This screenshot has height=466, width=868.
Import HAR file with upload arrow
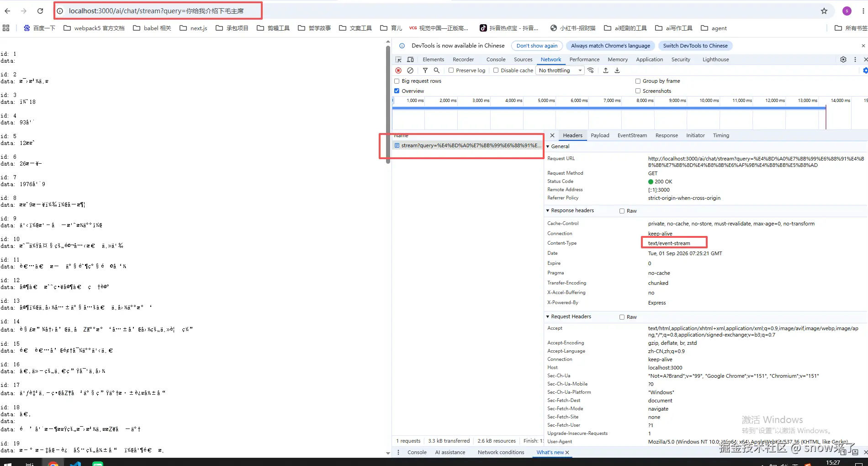click(x=606, y=70)
